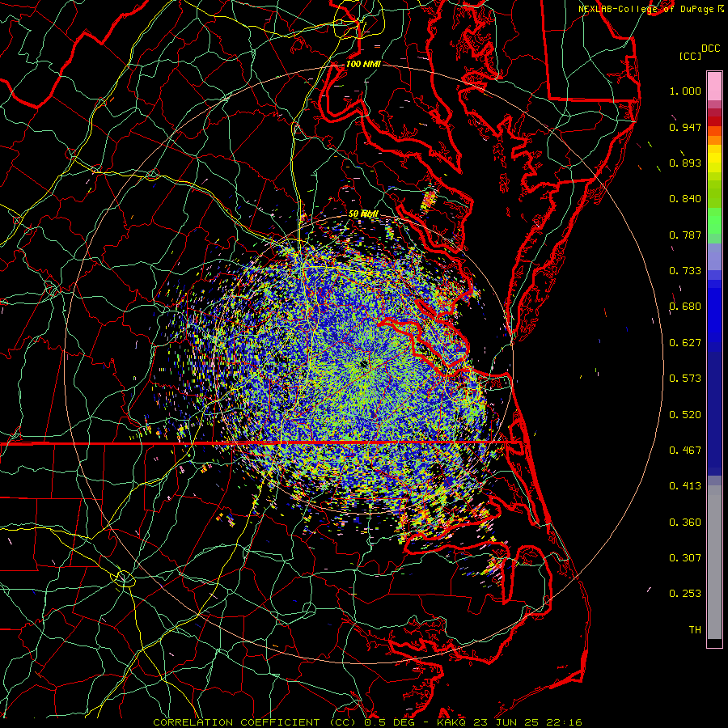This screenshot has height=728, width=728.
Task: Pick the pink segment atop the color bar
Action: [x=714, y=87]
